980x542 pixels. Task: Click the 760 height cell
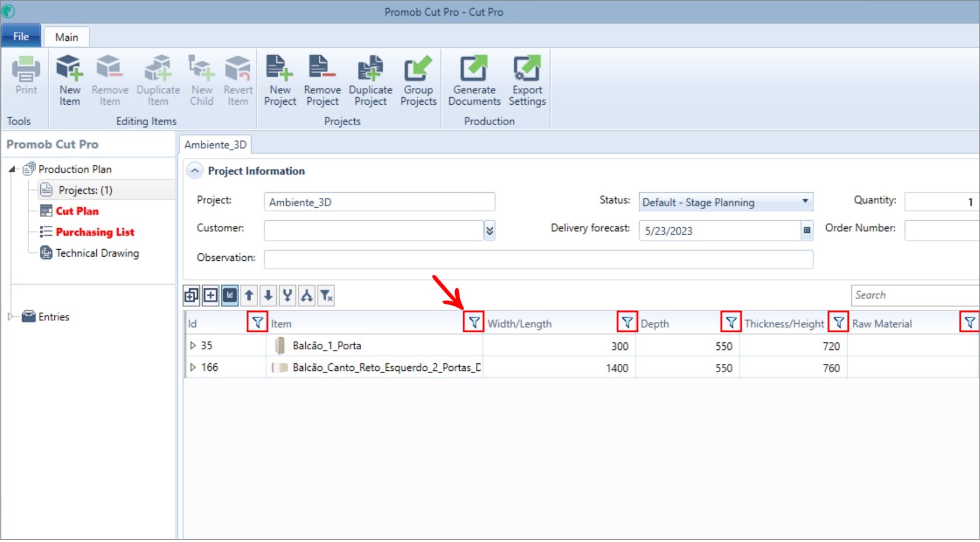(x=794, y=368)
